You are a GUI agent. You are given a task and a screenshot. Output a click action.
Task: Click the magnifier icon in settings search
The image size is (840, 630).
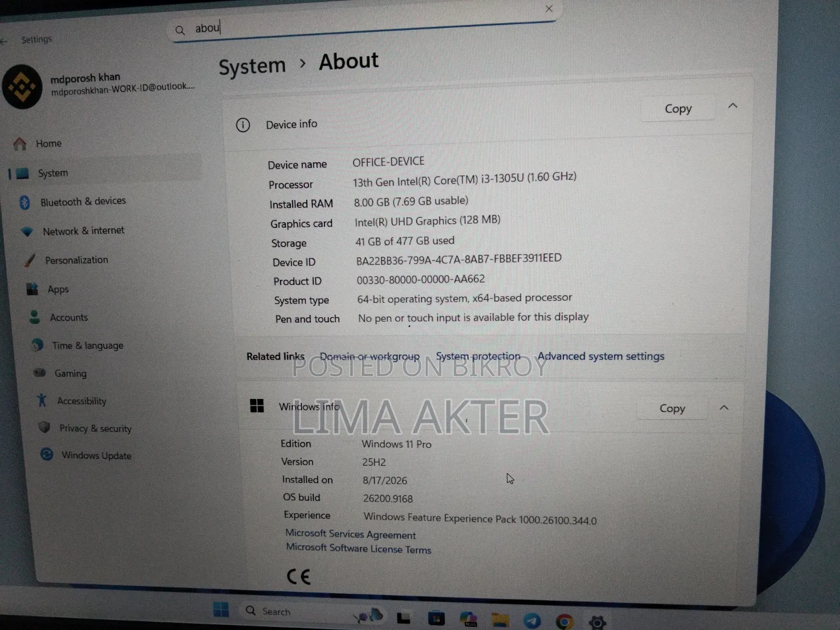[x=180, y=30]
